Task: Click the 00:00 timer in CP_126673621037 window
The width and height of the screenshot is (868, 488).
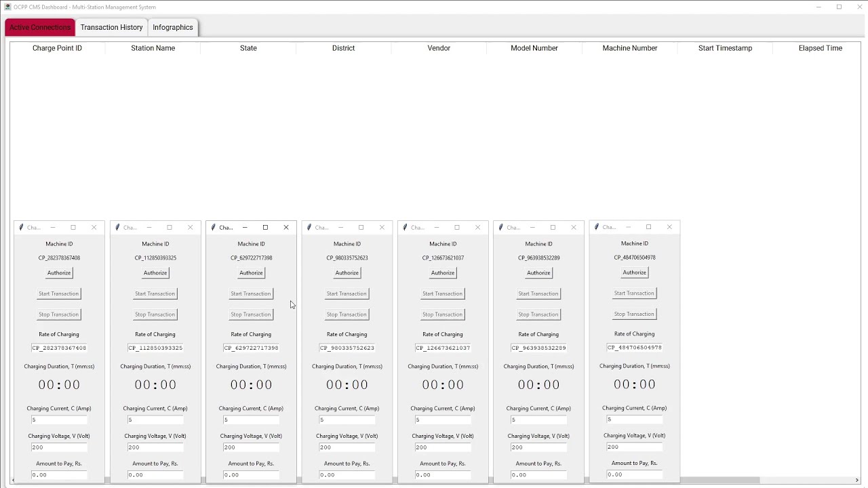Action: [443, 385]
